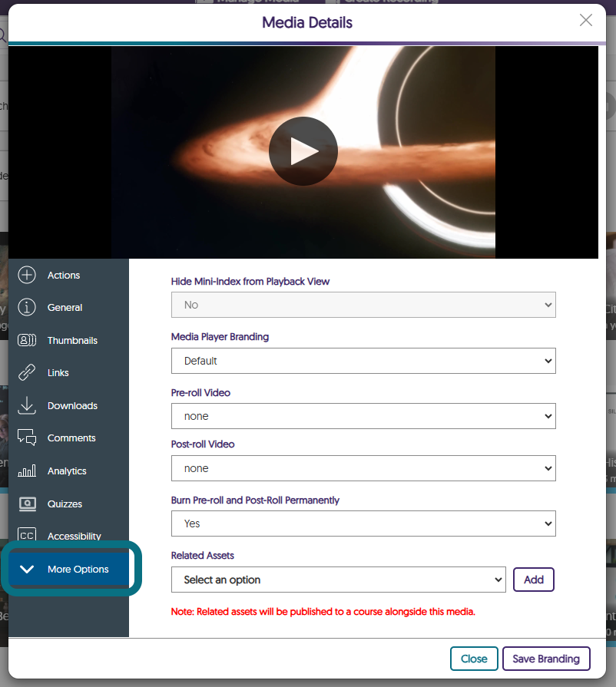
Task: Open the Related Assets dropdown
Action: click(339, 580)
